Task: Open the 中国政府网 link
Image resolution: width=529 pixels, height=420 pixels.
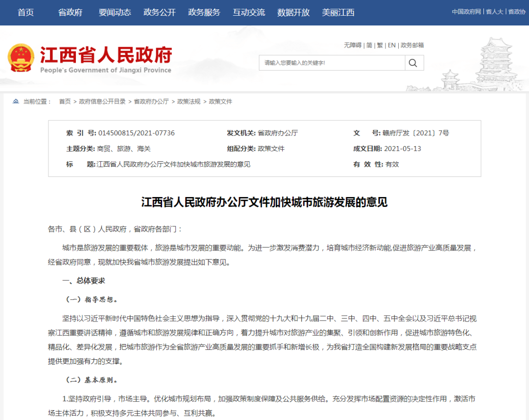Action: (466, 12)
